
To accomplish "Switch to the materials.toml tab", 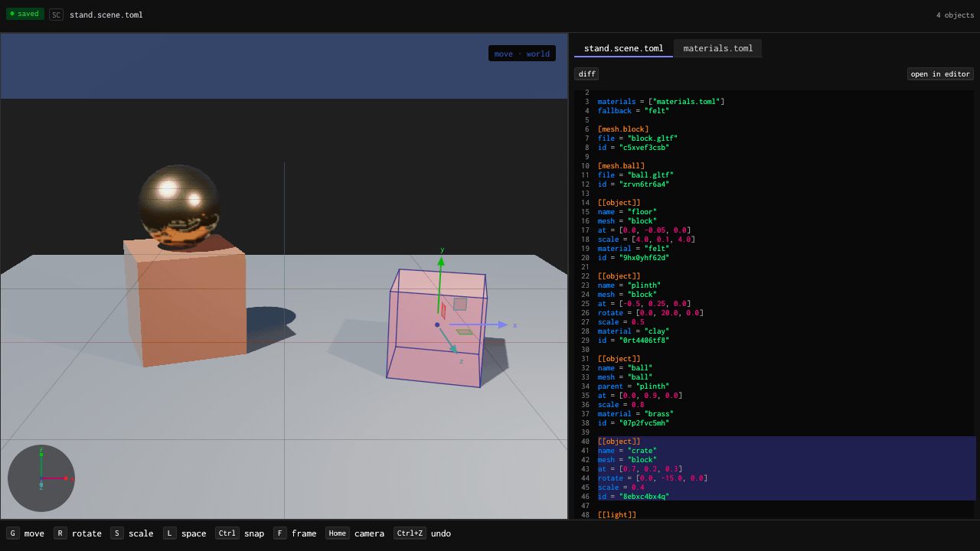I will click(718, 48).
